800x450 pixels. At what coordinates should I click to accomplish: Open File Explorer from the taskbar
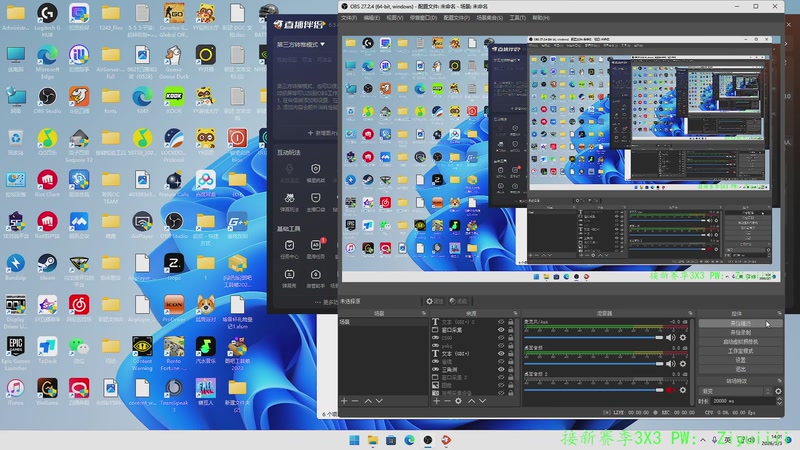tap(372, 440)
